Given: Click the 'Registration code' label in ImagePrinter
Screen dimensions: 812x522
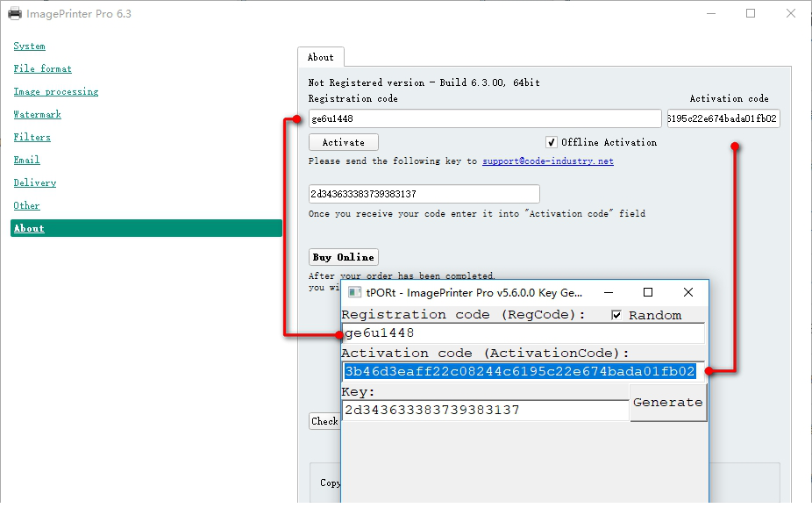Looking at the screenshot, I should (x=353, y=98).
